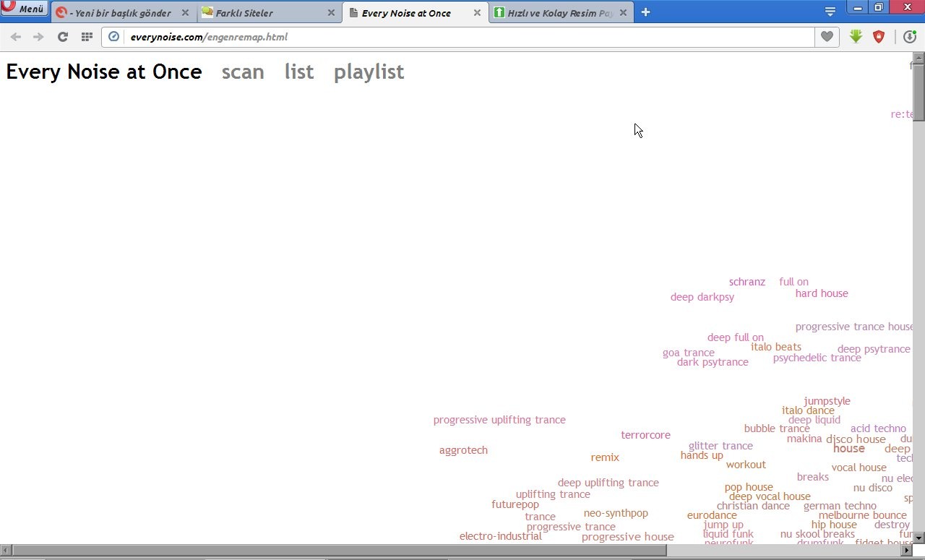Close the 'Every Noise at Once' tab
The image size is (925, 560).
pyautogui.click(x=477, y=13)
